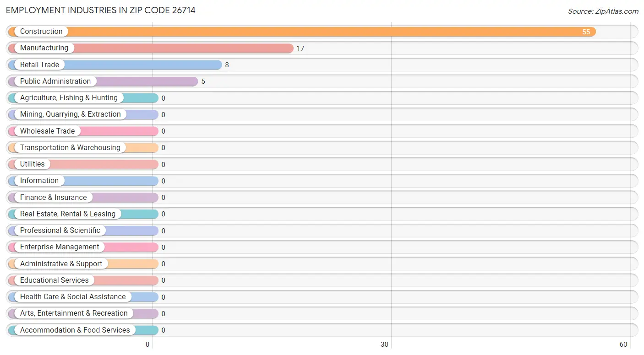Click the Finance & Insurance label
The height and width of the screenshot is (355, 644).
(54, 198)
